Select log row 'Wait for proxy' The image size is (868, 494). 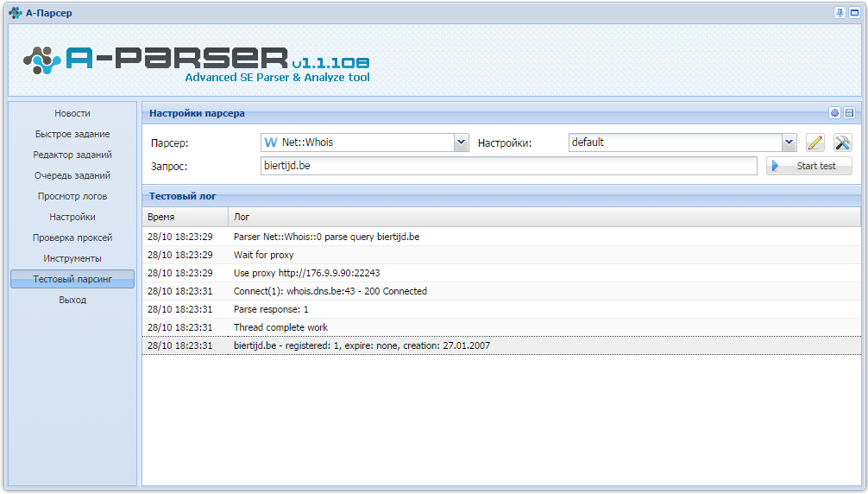pyautogui.click(x=501, y=255)
